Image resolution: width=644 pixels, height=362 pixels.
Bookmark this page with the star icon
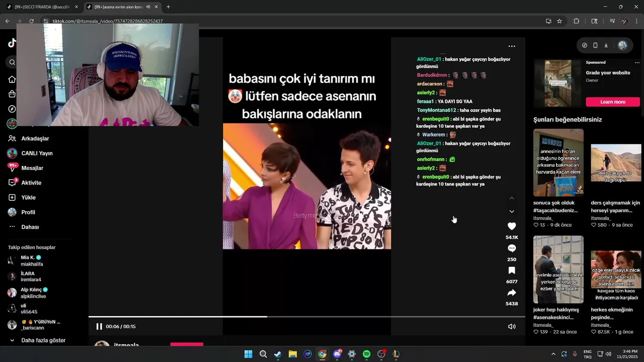[x=559, y=21]
